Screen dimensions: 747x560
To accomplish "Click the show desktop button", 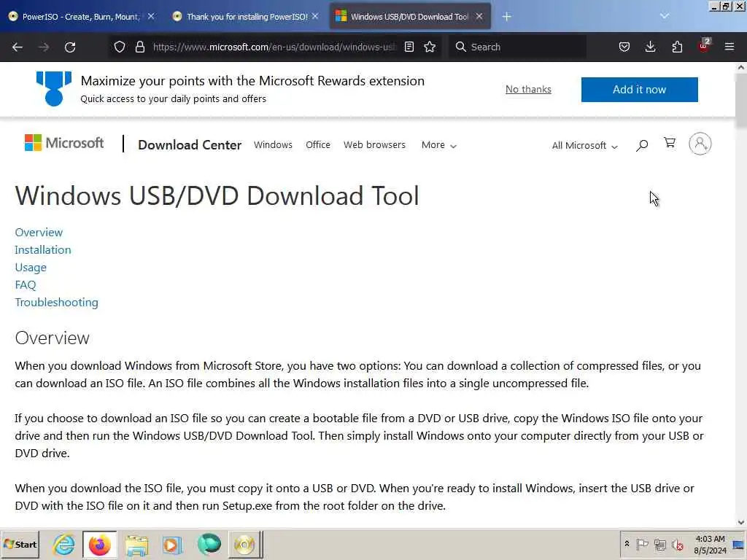I will click(738, 544).
